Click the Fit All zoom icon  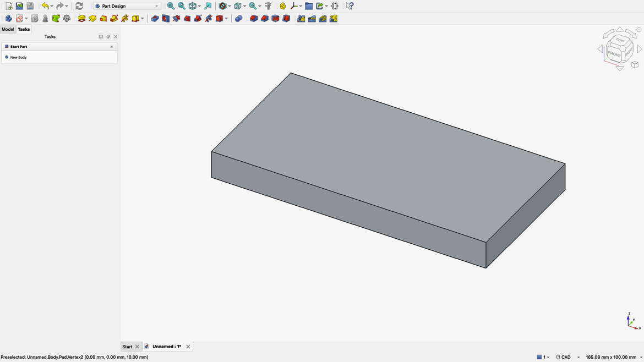coord(171,6)
